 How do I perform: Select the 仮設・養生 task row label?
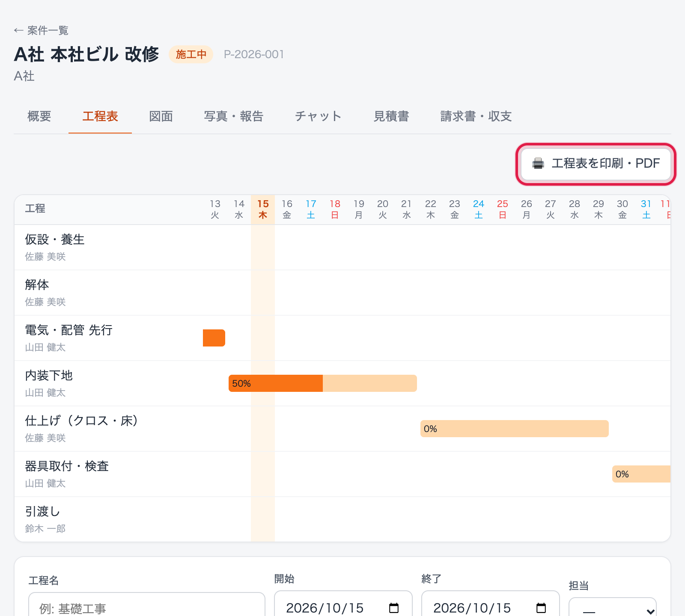[55, 240]
